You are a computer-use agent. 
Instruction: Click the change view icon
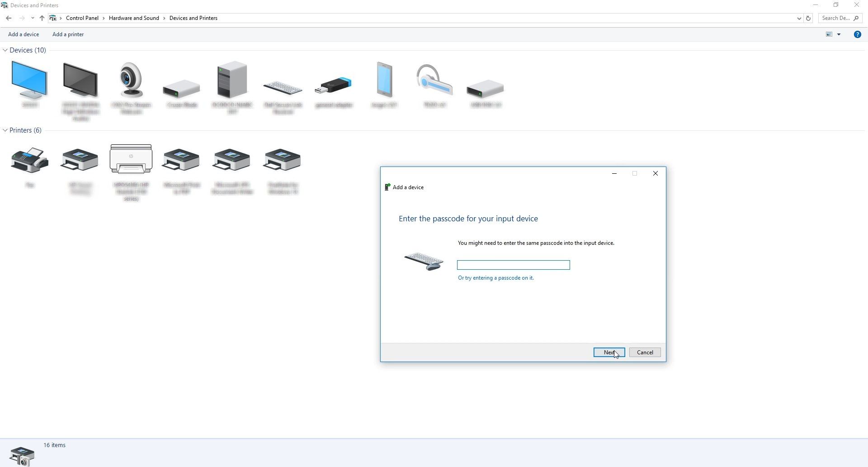[x=829, y=34]
